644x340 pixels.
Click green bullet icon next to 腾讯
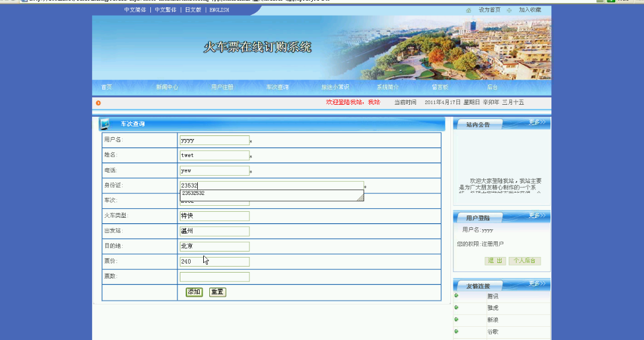(456, 295)
